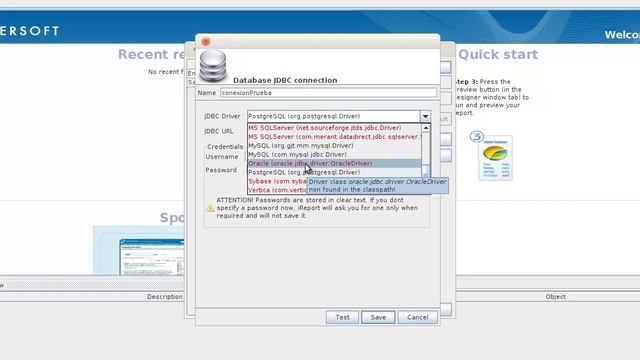Click the Username label

(x=222, y=157)
